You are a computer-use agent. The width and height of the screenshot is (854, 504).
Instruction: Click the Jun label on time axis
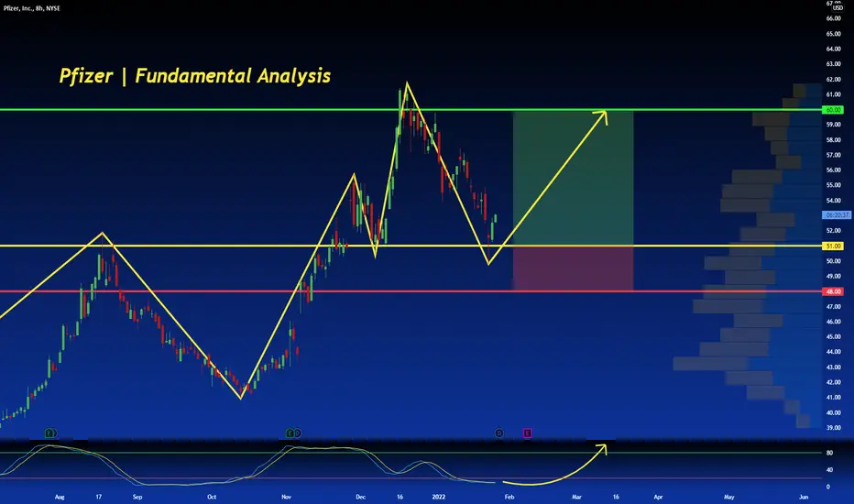click(x=804, y=497)
